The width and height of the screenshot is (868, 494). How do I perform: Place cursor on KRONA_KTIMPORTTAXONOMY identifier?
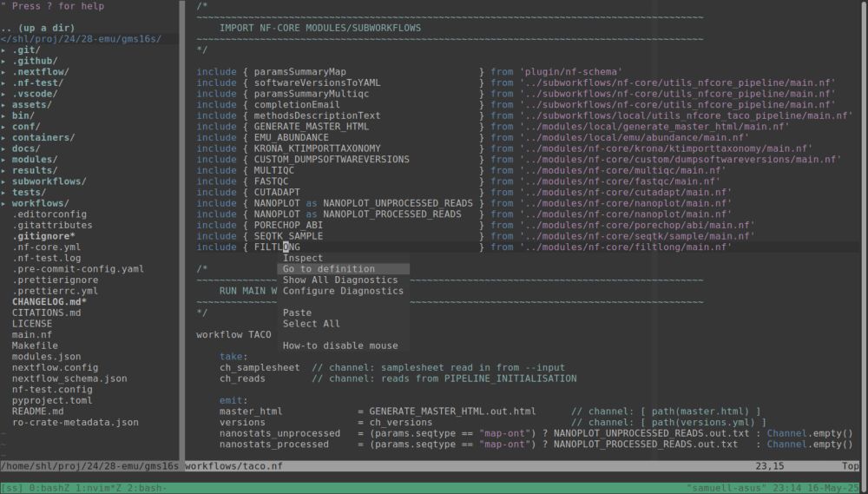[317, 148]
